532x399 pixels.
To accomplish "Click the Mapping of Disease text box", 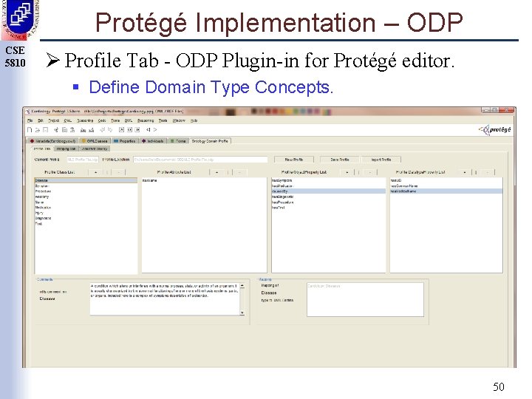I will click(365, 299).
